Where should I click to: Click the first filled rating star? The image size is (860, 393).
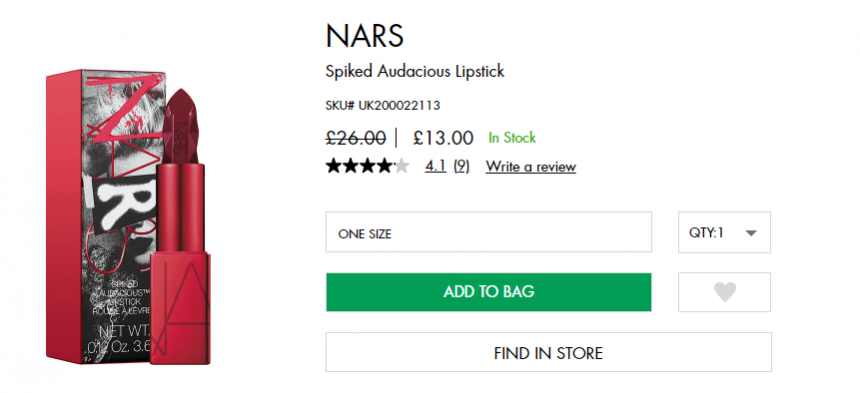point(334,166)
